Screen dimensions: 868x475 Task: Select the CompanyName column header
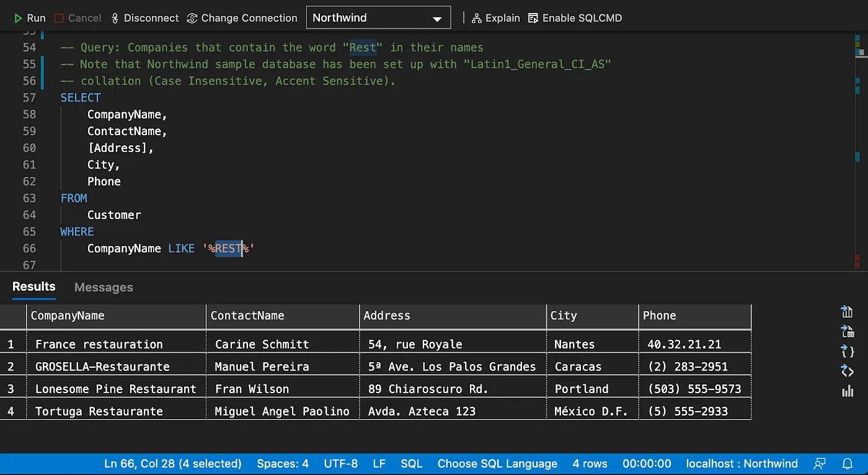(x=117, y=316)
